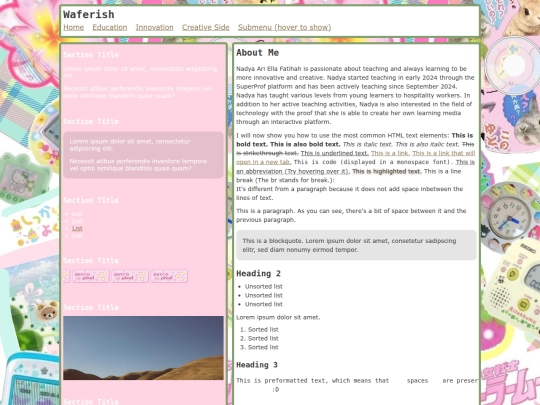540x405 pixels.
Task: Open the Home navigation link
Action: (x=73, y=27)
